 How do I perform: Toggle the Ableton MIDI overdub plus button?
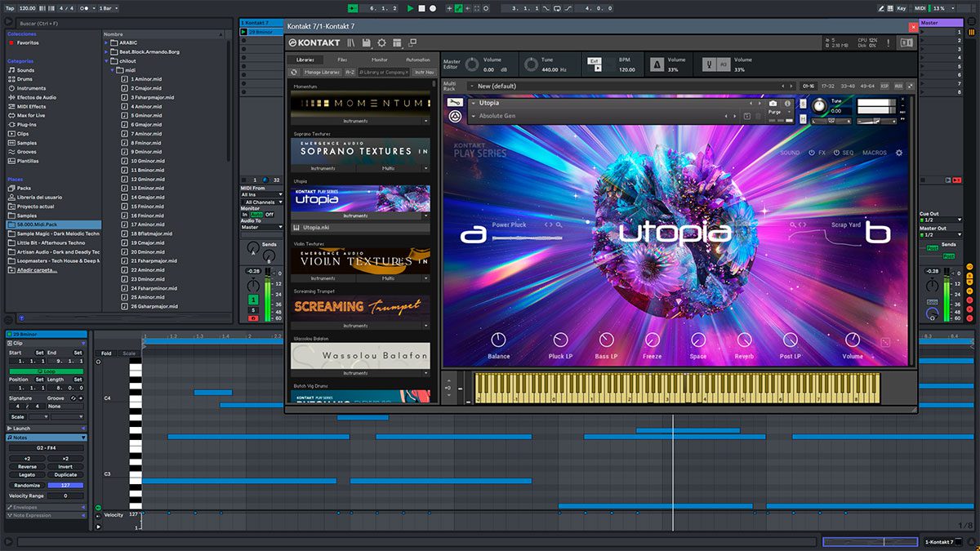pyautogui.click(x=448, y=7)
